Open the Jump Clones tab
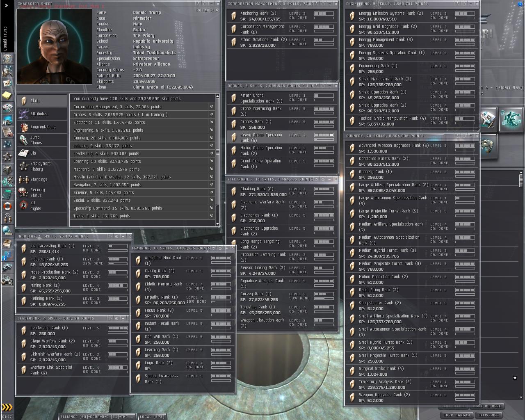The height and width of the screenshot is (420, 525). click(x=42, y=140)
